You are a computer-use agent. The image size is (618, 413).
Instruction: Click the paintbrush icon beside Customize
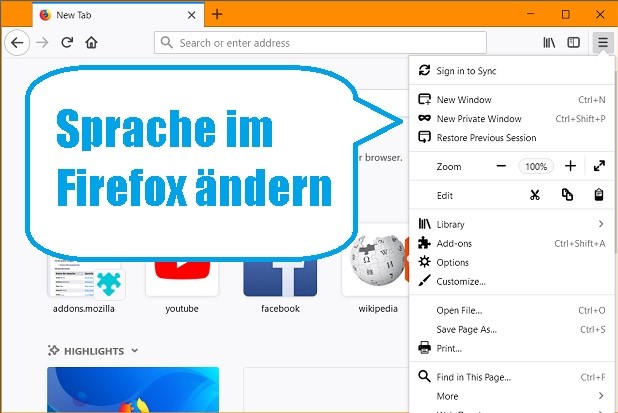pyautogui.click(x=424, y=281)
